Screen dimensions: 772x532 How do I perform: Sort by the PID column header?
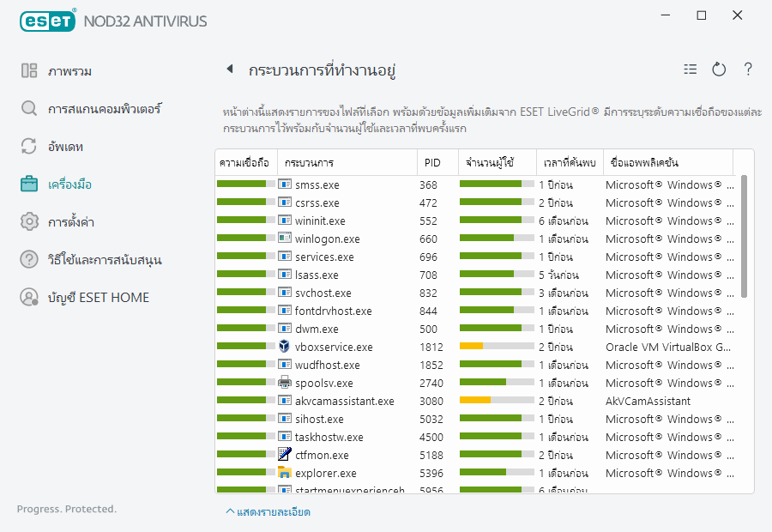click(434, 162)
